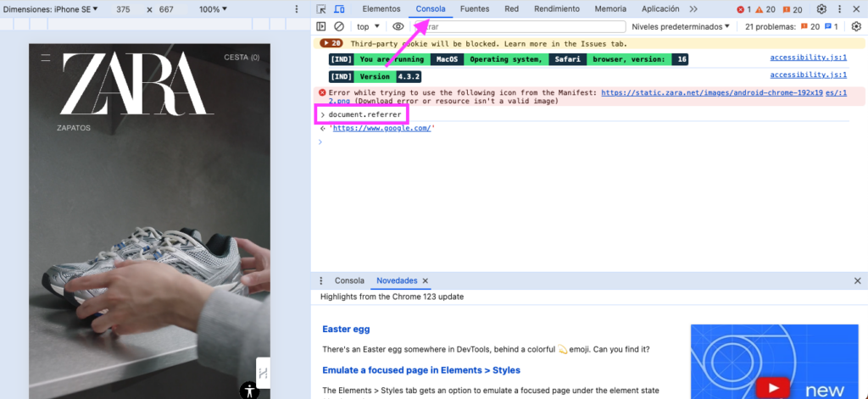
Task: Open the Memoria tab
Action: (x=610, y=8)
